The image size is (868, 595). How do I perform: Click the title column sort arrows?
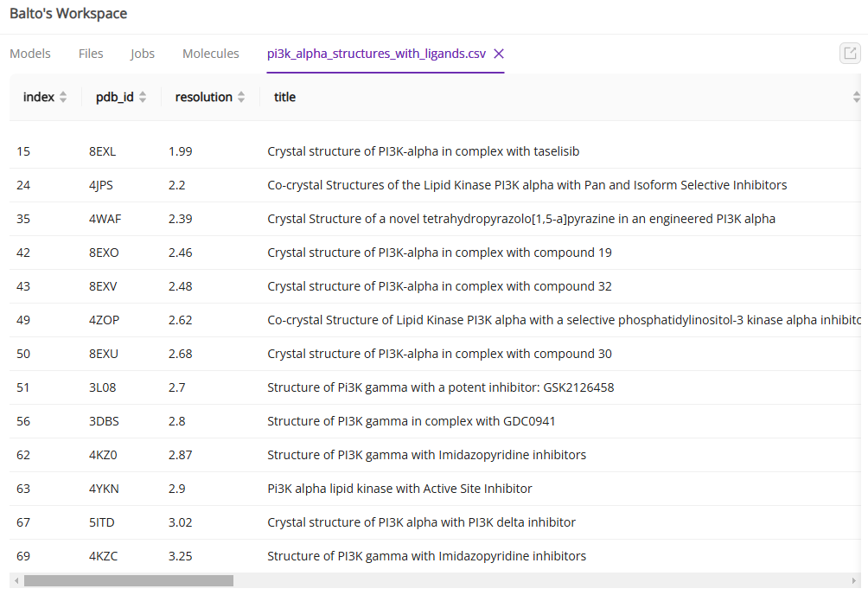856,98
